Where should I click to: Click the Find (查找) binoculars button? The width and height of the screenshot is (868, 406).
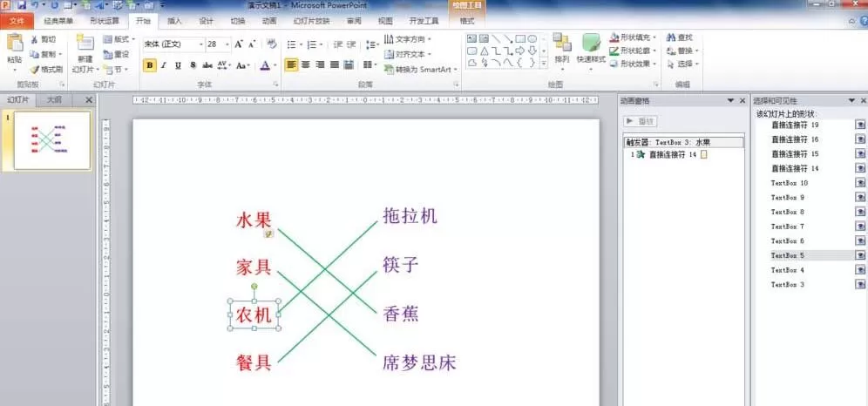pyautogui.click(x=679, y=37)
